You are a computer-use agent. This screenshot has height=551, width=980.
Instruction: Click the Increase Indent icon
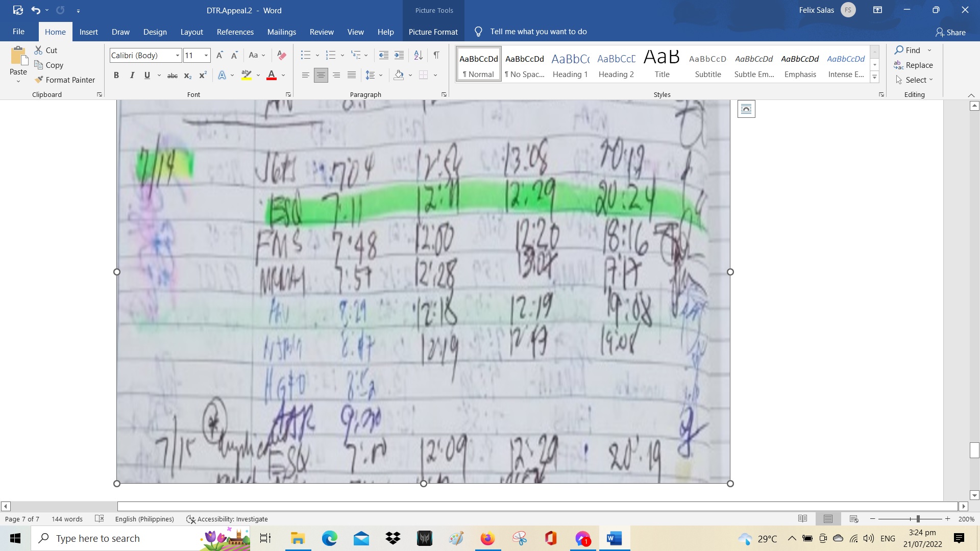(x=399, y=55)
